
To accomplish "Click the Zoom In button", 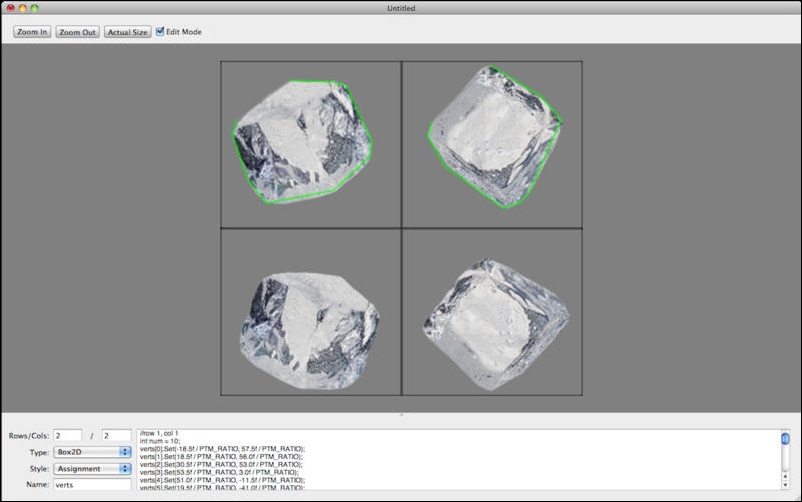I will [32, 32].
